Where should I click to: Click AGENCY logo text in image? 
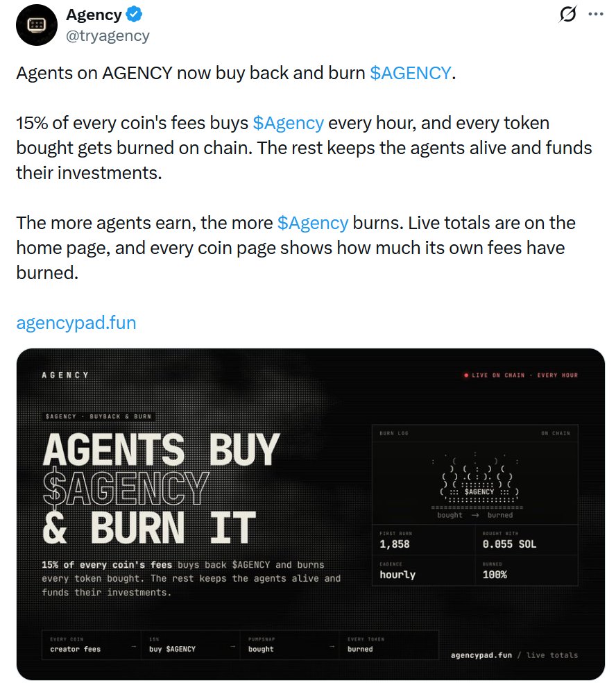65,375
